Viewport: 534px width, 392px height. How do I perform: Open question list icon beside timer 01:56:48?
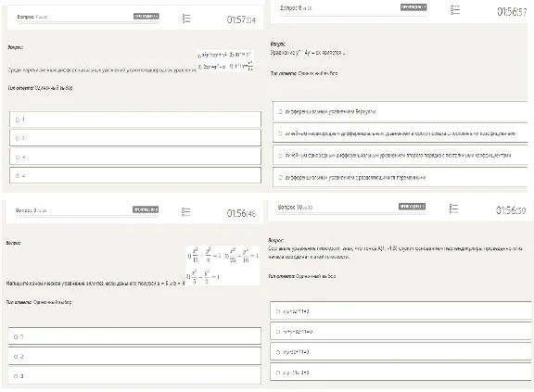[x=186, y=212]
